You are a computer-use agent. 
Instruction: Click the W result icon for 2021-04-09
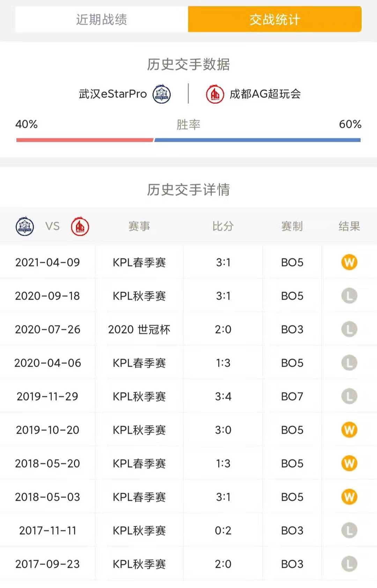click(x=349, y=262)
